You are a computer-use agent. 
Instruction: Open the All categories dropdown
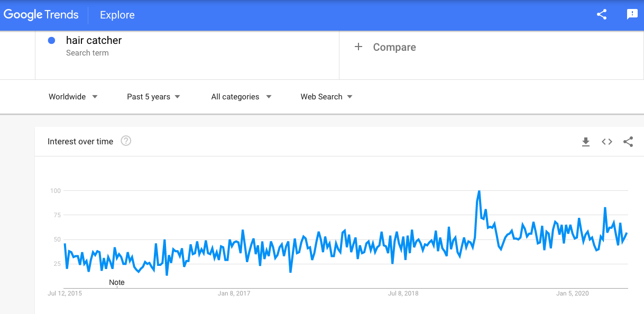click(241, 97)
